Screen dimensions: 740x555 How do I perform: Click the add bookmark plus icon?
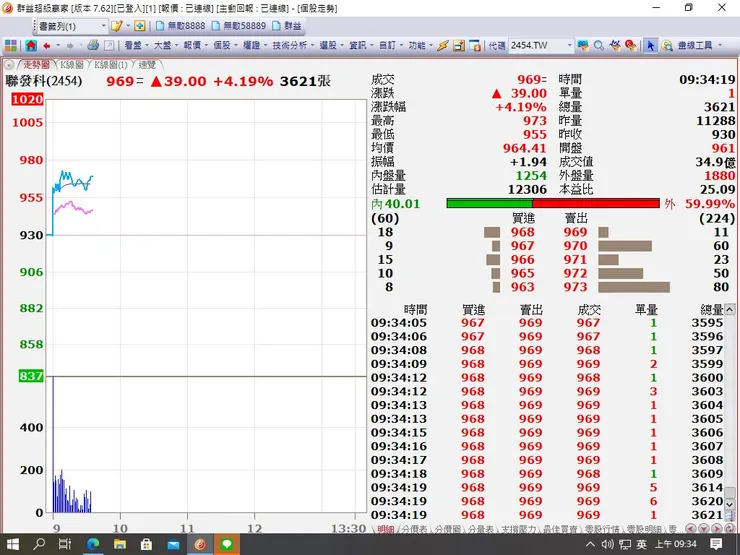pos(140,26)
